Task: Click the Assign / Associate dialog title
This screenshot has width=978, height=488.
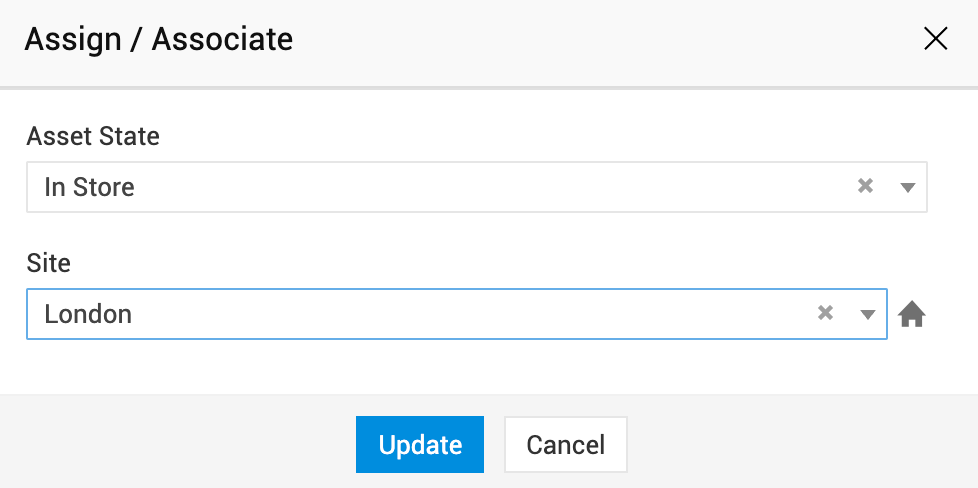Action: [158, 40]
